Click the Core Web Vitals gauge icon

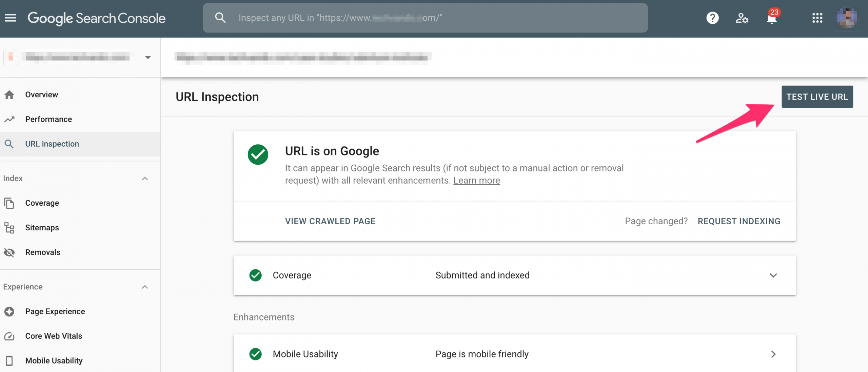[9, 336]
